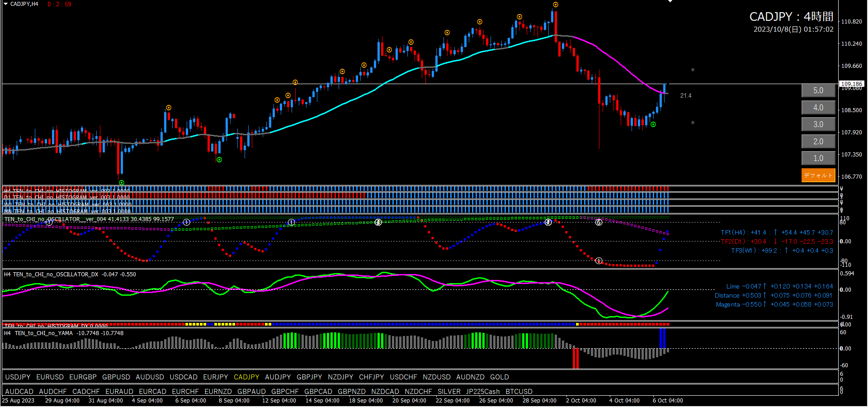Viewport: 868px width, 407px height.
Task: Open CADCHF symbol
Action: coord(86,392)
